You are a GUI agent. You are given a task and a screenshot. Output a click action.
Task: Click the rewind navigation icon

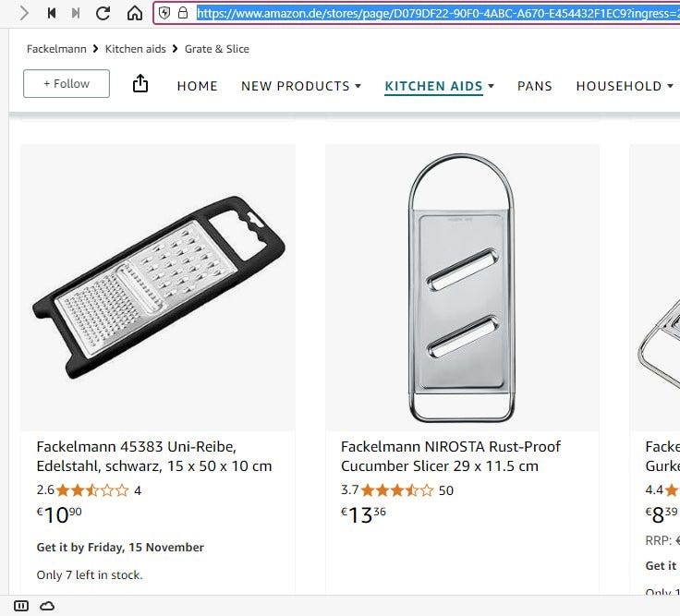(52, 13)
